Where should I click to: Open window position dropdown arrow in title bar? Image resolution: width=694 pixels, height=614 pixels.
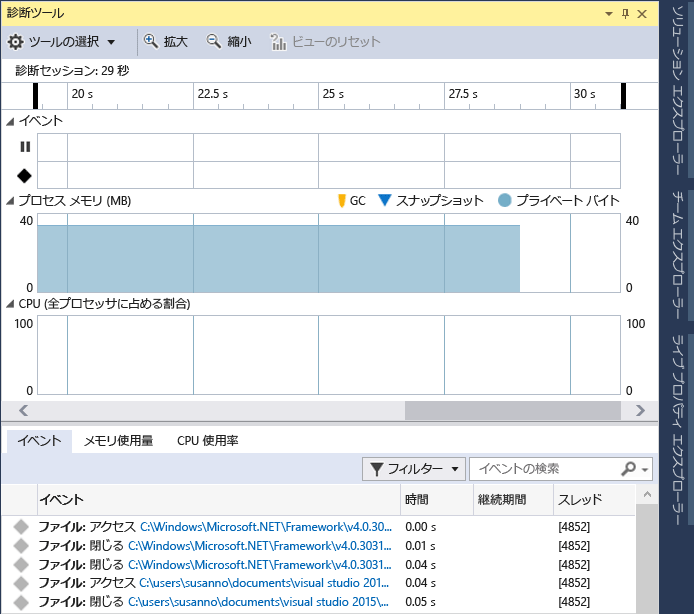pyautogui.click(x=609, y=14)
